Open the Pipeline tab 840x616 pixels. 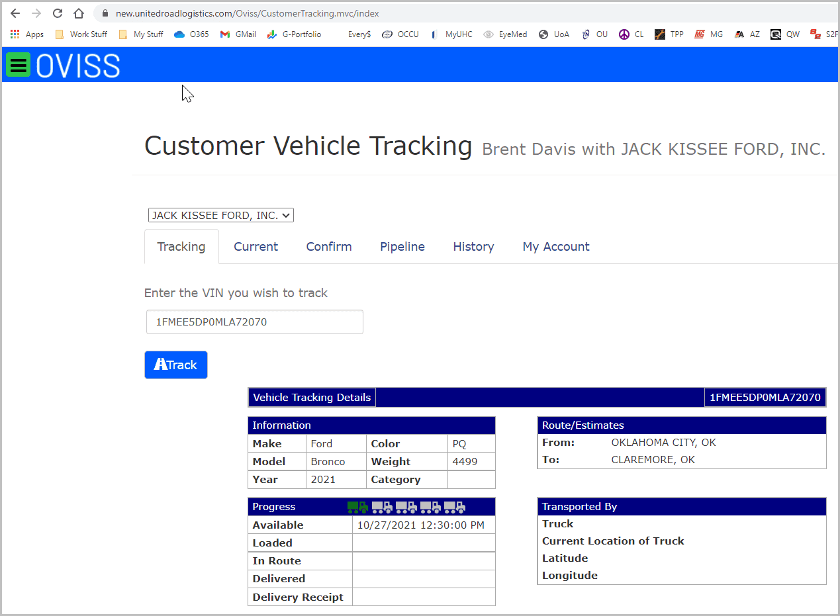click(x=402, y=247)
